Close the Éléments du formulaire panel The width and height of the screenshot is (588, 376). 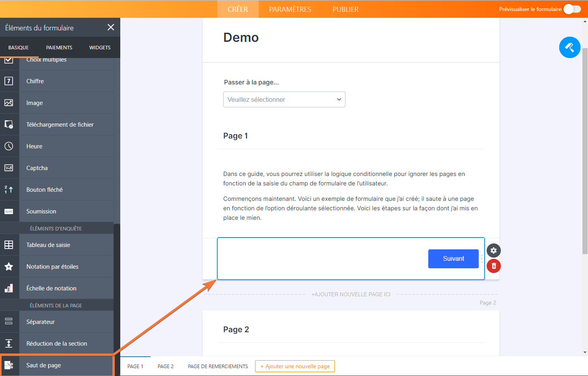(111, 27)
